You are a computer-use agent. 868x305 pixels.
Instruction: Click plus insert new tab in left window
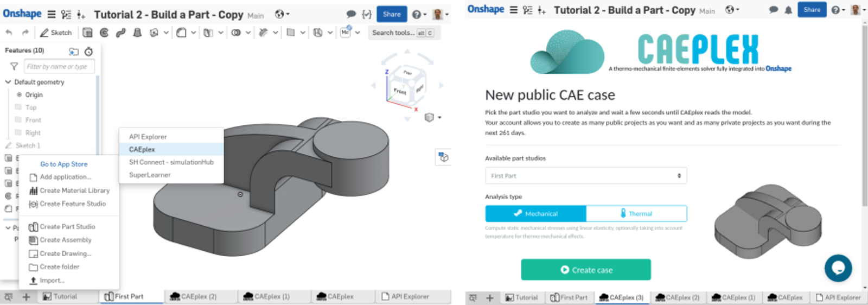(x=26, y=297)
